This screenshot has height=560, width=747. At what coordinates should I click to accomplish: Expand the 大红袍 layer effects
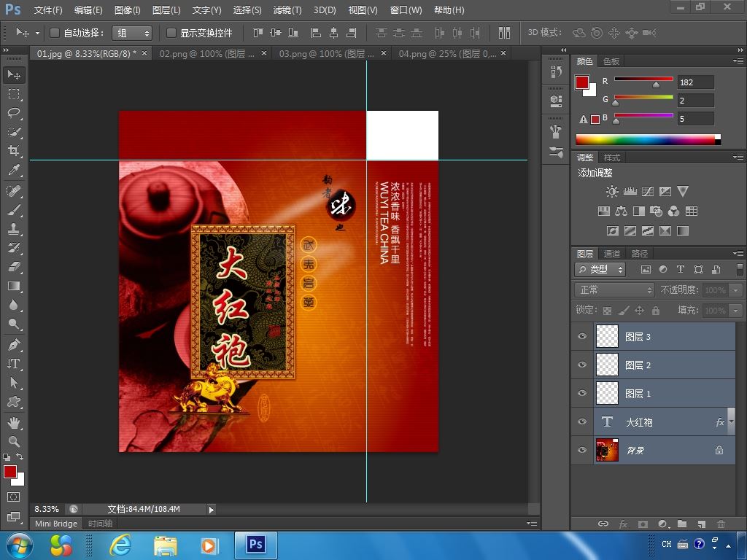pyautogui.click(x=731, y=422)
